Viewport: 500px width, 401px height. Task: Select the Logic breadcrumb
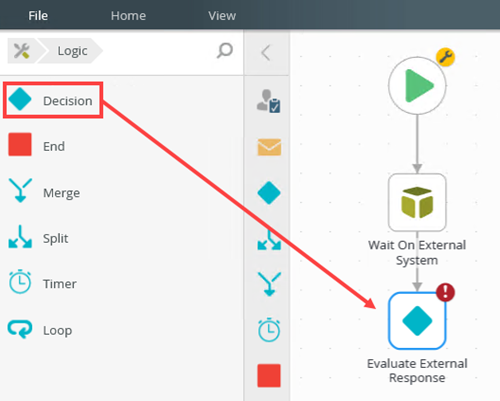72,51
